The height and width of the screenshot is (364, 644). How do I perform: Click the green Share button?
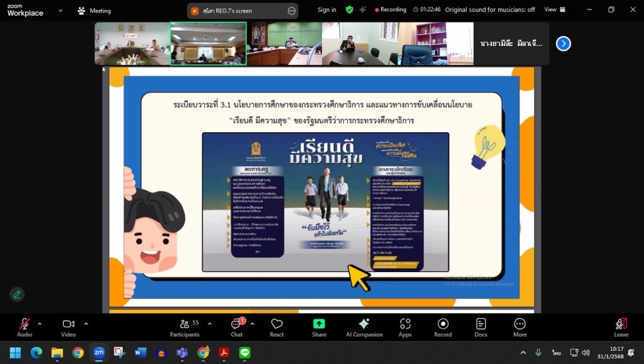[319, 327]
